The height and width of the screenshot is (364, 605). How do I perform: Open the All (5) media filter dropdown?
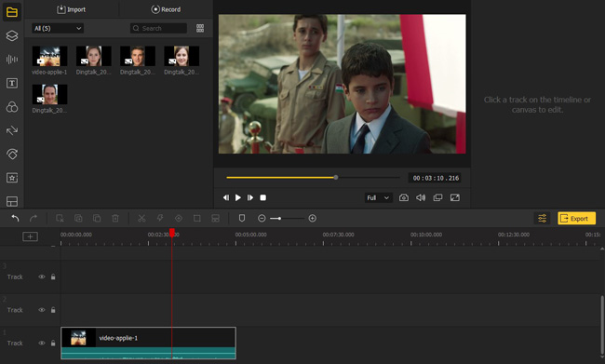[58, 28]
